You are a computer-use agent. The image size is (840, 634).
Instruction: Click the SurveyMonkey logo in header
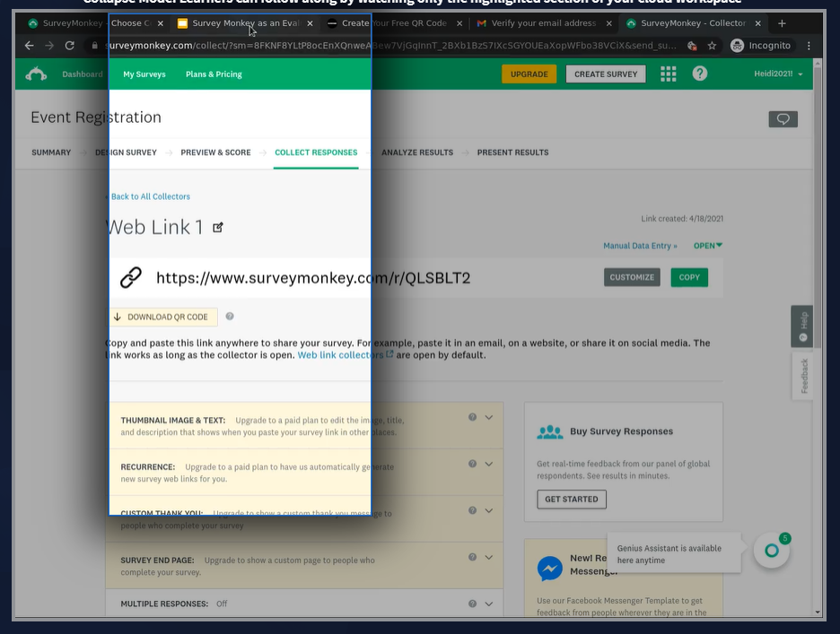tap(36, 74)
